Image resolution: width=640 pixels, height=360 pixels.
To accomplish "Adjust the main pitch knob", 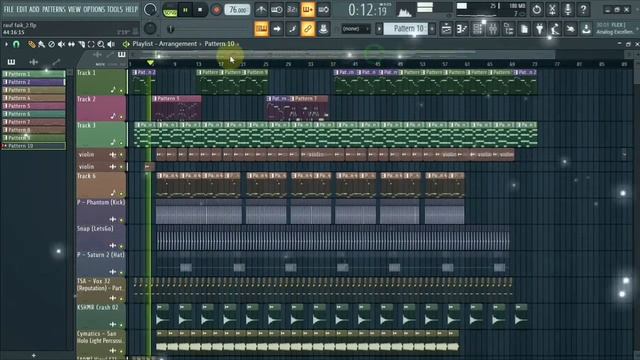I will 150,29.
